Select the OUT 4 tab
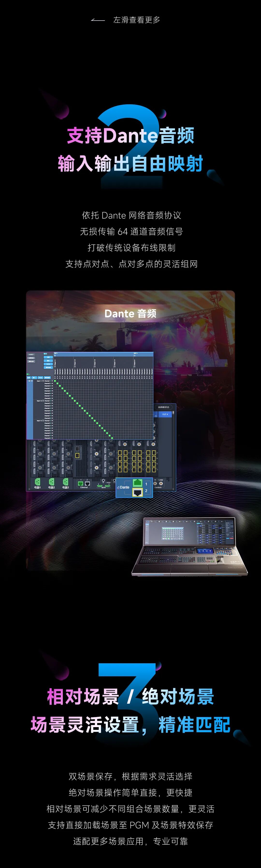Image resolution: width=261 pixels, height=868 pixels. [x=165, y=414]
